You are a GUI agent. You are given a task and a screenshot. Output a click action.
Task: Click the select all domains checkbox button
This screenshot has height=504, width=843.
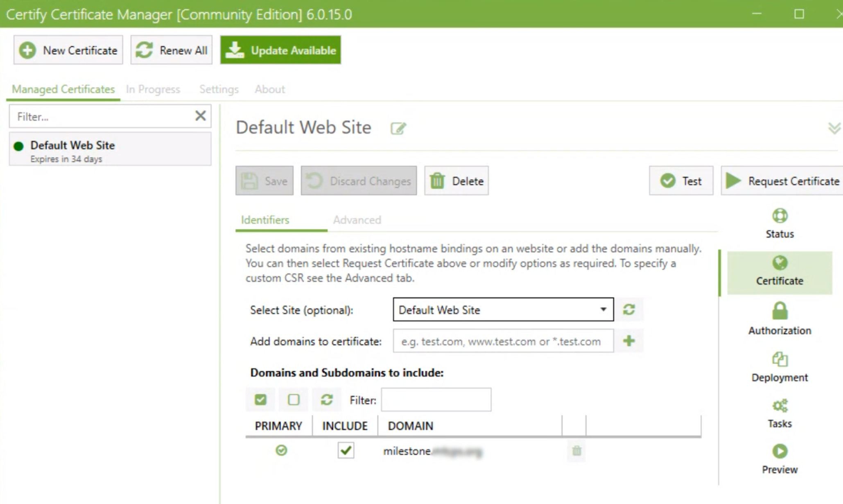point(260,400)
